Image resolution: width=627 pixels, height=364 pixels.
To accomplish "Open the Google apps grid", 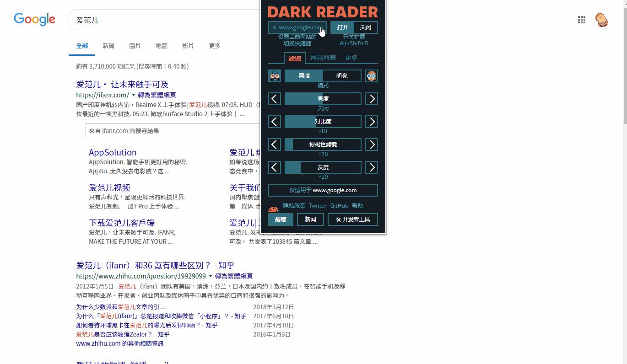I will pos(582,20).
